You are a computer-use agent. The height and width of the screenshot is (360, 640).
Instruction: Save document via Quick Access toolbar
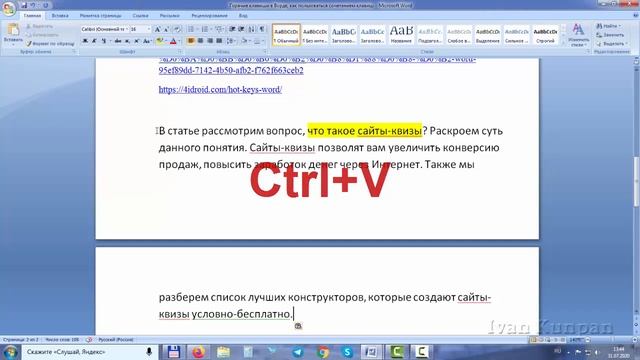(x=24, y=5)
